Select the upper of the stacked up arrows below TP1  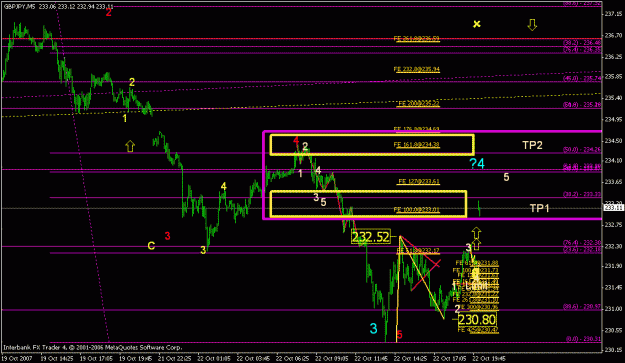tap(476, 233)
